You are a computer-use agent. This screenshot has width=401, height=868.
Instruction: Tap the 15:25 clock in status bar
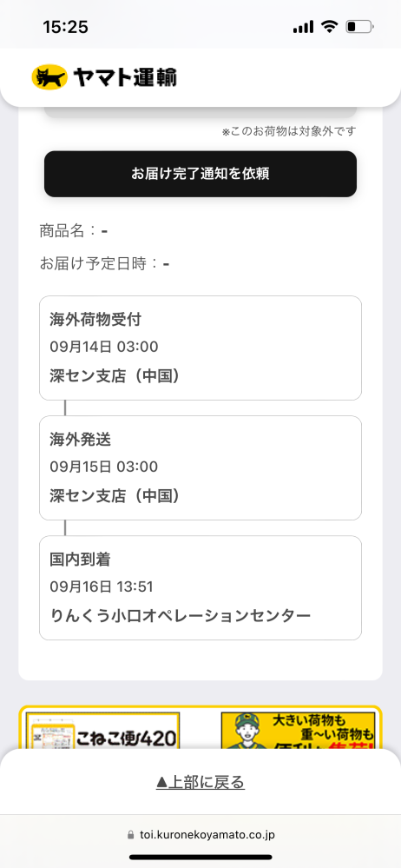pyautogui.click(x=65, y=27)
